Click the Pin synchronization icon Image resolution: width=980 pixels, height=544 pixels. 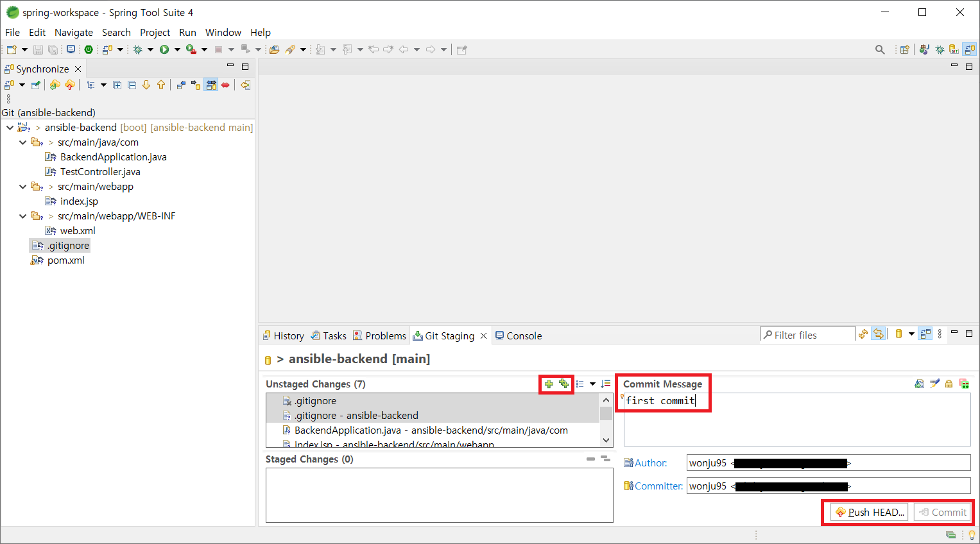tap(36, 85)
